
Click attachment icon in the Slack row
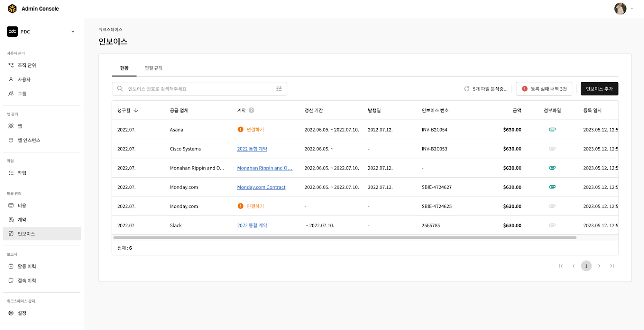(552, 225)
